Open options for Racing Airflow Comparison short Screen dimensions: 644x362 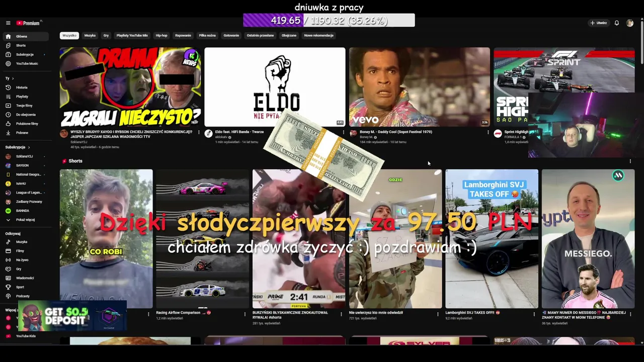[x=245, y=314]
